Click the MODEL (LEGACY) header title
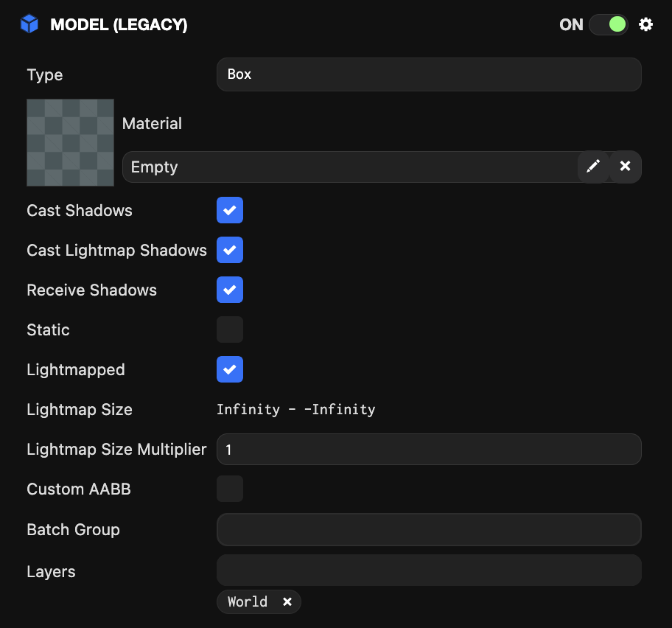 [x=119, y=24]
